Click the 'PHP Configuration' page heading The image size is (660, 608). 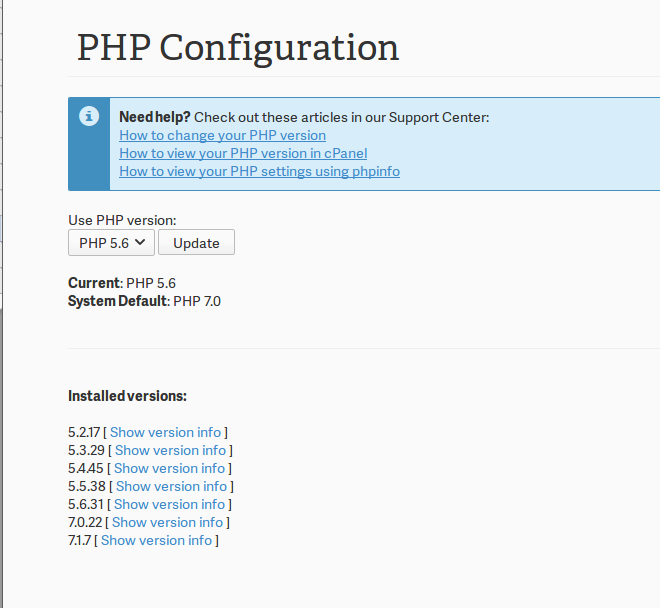pos(238,47)
